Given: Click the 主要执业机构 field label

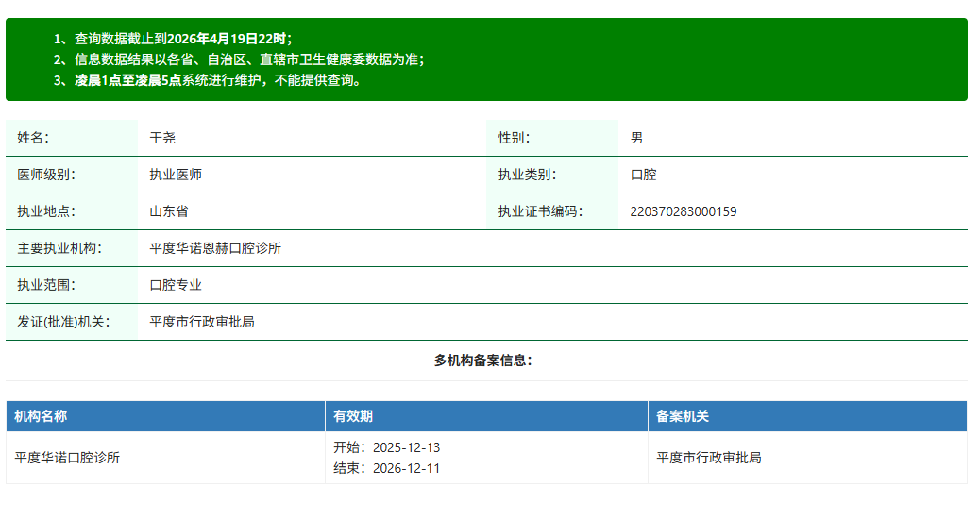Looking at the screenshot, I should pyautogui.click(x=59, y=248).
